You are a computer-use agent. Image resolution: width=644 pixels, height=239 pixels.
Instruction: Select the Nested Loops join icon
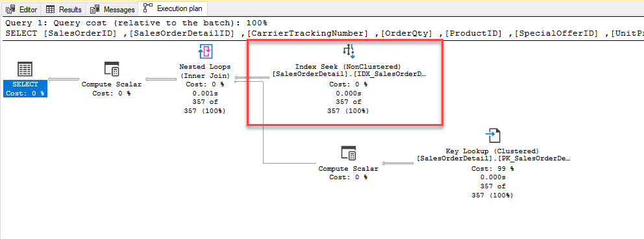click(x=205, y=51)
